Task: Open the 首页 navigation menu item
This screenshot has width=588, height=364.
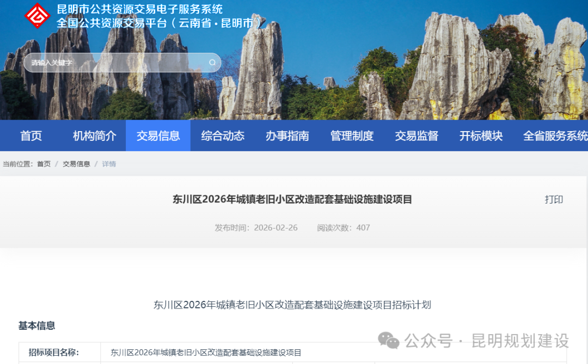Action: click(x=30, y=135)
